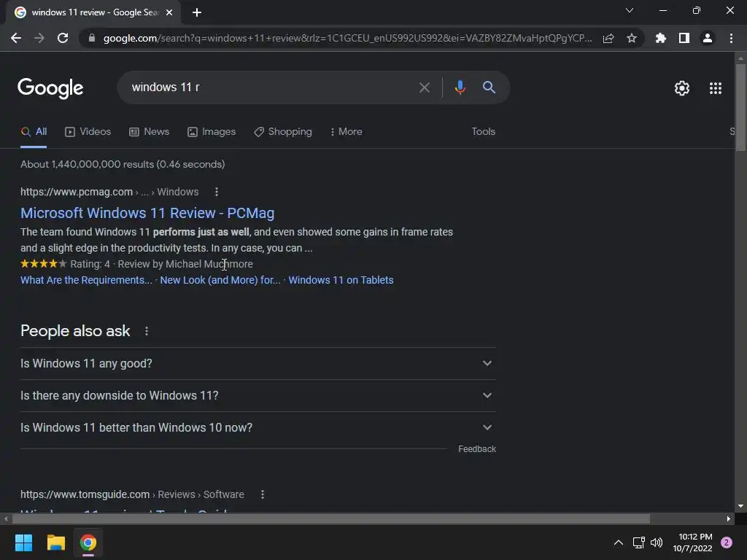Open Chrome extensions puzzle icon
The image size is (747, 560).
click(x=661, y=38)
